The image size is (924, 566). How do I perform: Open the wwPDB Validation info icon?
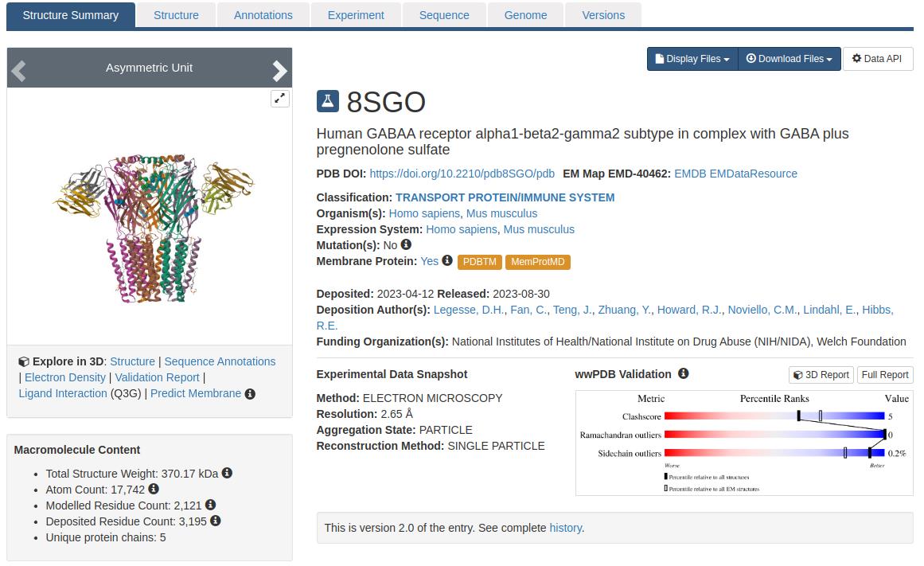[x=683, y=373]
